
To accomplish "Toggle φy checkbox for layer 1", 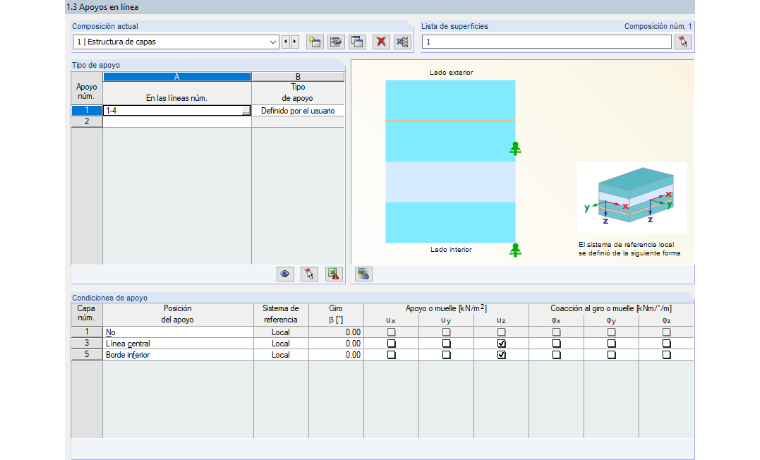I will click(x=611, y=333).
